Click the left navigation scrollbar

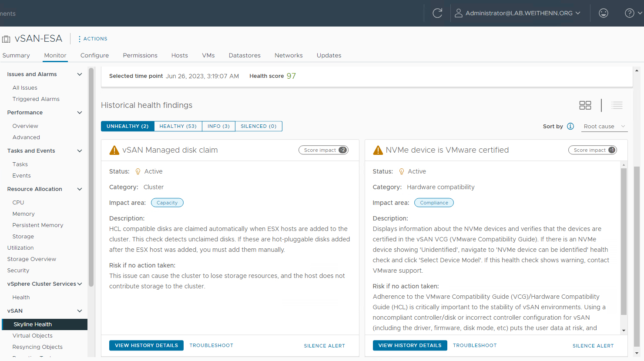click(x=91, y=177)
